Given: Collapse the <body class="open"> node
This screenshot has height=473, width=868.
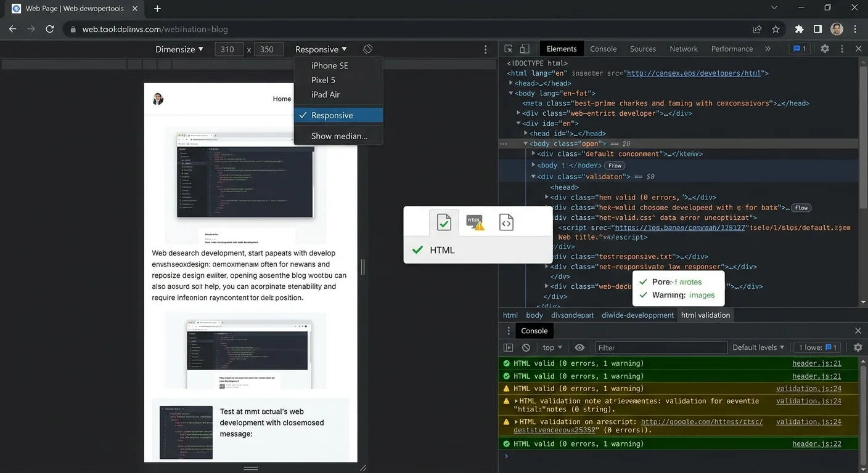Looking at the screenshot, I should [x=526, y=144].
